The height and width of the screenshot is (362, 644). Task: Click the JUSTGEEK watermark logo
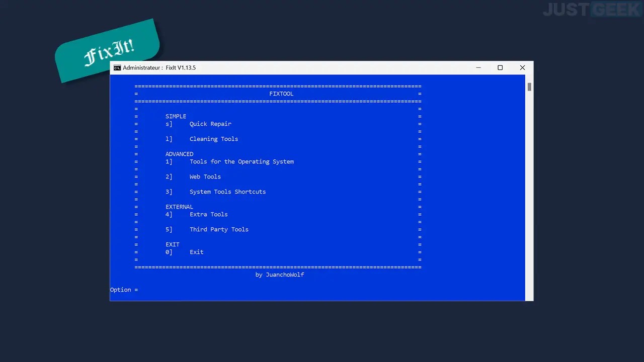click(591, 9)
